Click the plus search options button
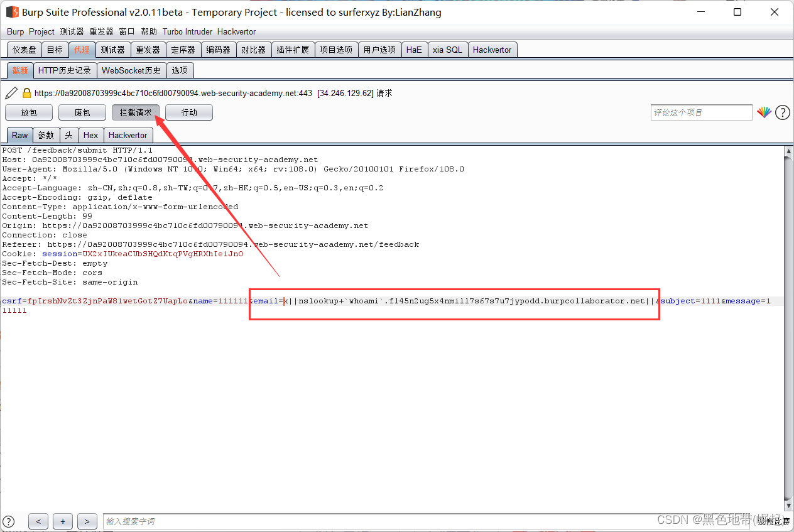This screenshot has width=794, height=532. coord(63,521)
